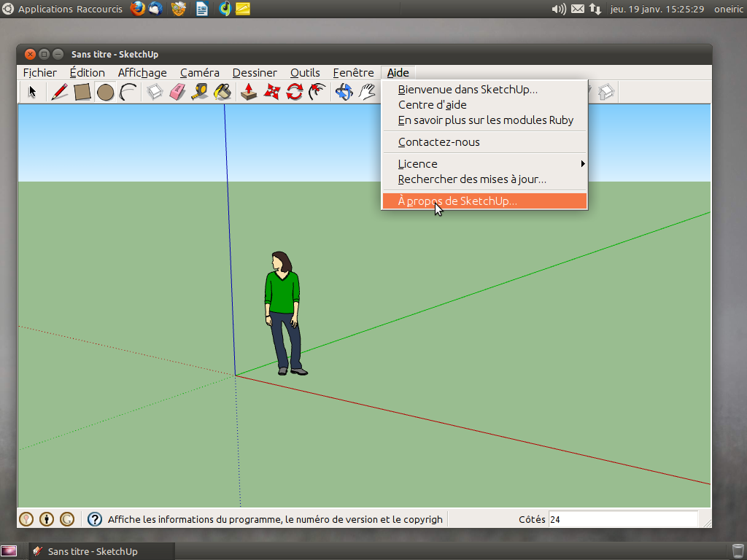Select the Arc tool
Viewport: 747px width, 560px height.
tap(128, 92)
